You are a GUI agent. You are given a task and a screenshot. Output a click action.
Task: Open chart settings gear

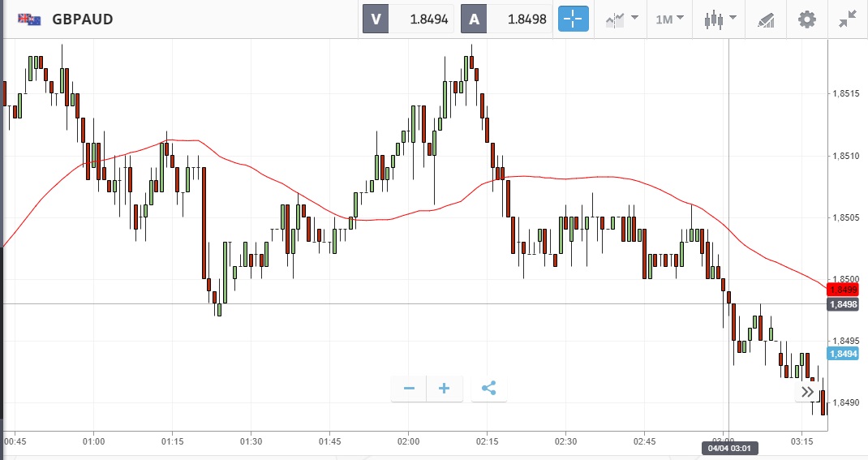coord(806,19)
